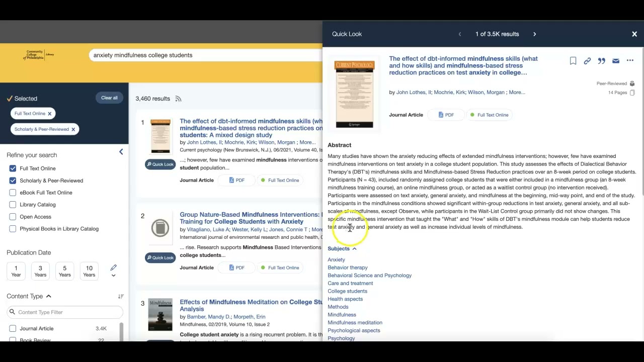Open citation tool quote icon
The height and width of the screenshot is (362, 644).
tap(601, 61)
